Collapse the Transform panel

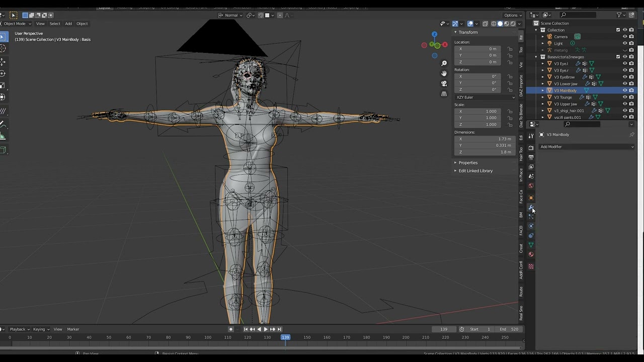(x=468, y=32)
